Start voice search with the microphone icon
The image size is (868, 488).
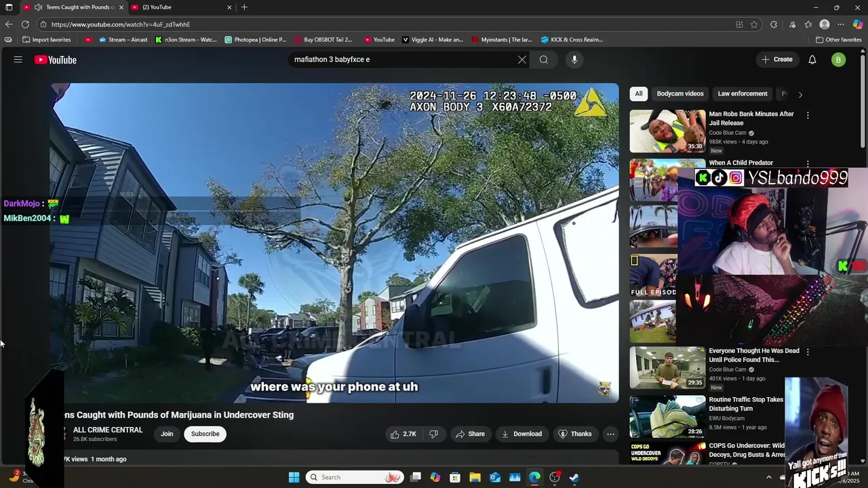[x=574, y=60]
